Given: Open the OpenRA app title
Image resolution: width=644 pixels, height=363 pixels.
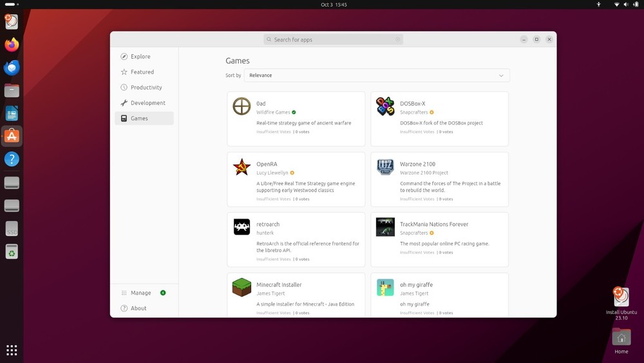Looking at the screenshot, I should (267, 164).
